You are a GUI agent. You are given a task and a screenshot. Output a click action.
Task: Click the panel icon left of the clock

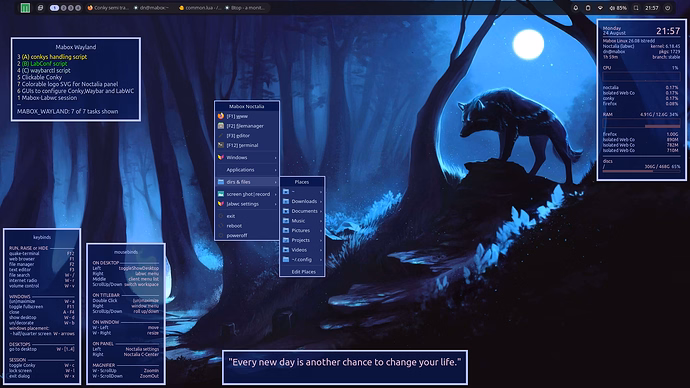(x=636, y=7)
